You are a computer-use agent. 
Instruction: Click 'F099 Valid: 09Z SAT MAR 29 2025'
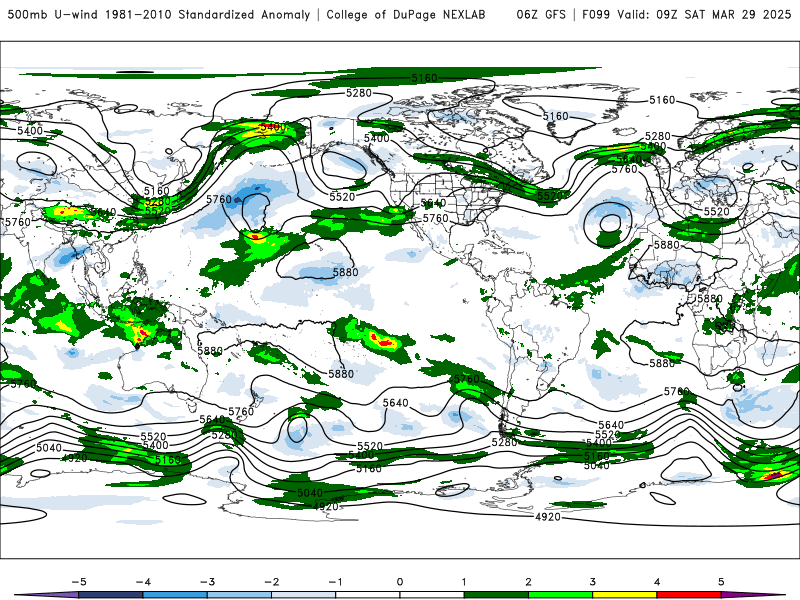pos(686,14)
